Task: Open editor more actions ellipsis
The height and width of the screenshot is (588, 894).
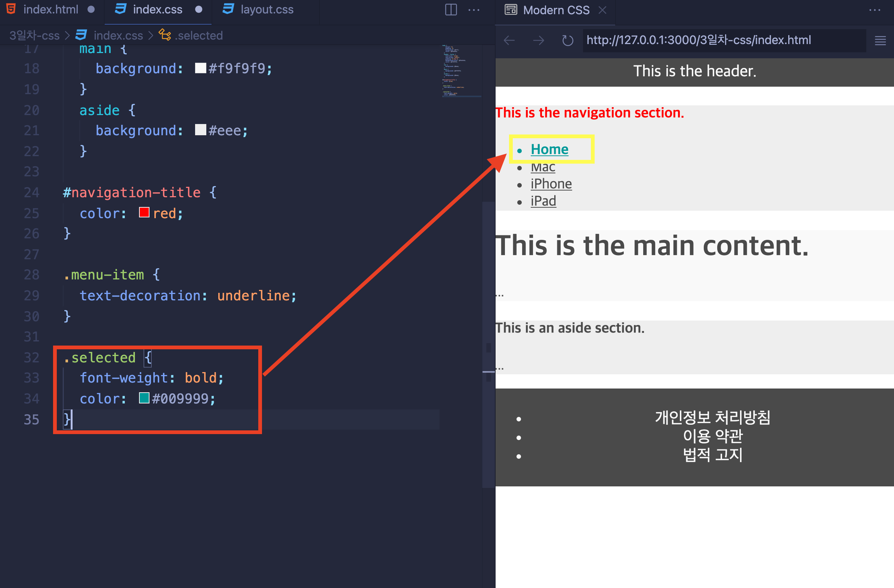Action: (474, 10)
